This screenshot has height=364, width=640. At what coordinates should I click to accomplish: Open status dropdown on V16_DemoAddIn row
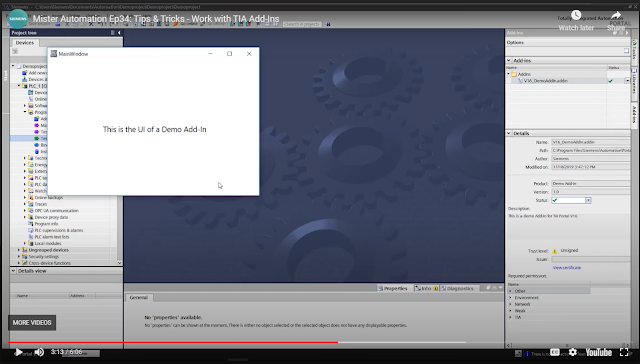627,81
